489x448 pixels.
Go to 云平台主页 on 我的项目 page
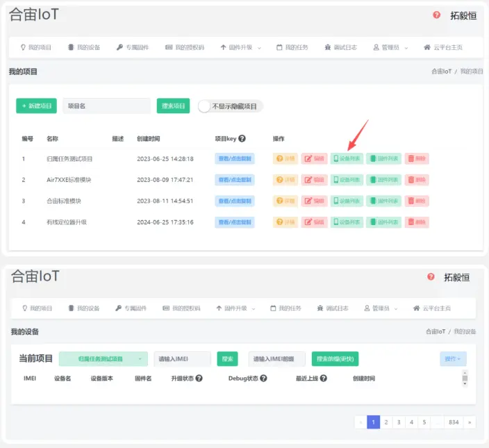point(443,47)
